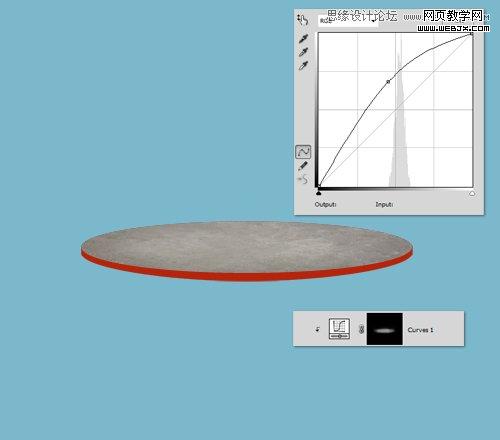Viewport: 500px width, 440px height.
Task: Click the red rim of the disc
Action: point(247,276)
